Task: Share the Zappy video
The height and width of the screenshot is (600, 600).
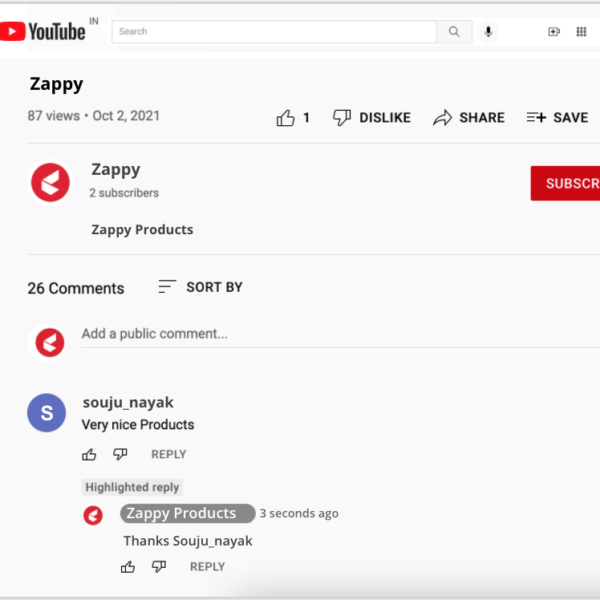Action: coord(469,117)
